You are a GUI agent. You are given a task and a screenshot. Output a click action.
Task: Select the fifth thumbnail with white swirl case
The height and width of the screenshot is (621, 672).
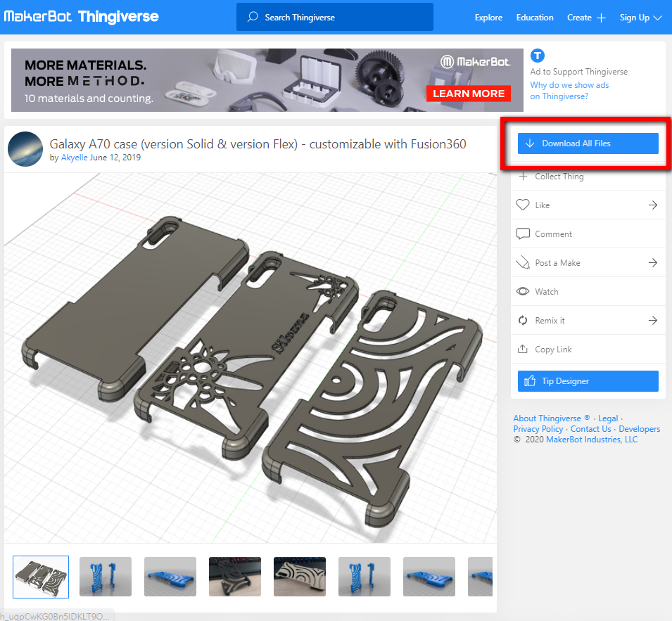(x=300, y=577)
